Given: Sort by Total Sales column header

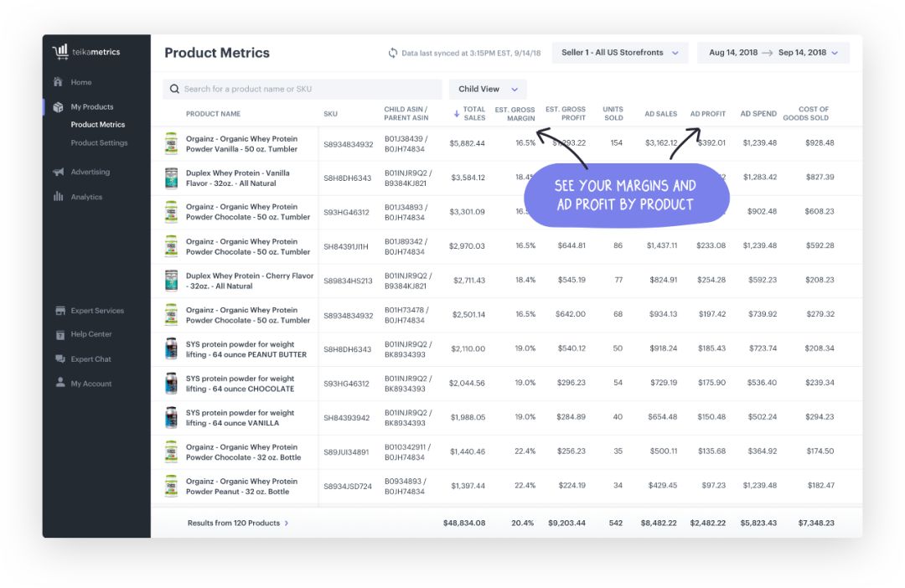Looking at the screenshot, I should [x=473, y=113].
